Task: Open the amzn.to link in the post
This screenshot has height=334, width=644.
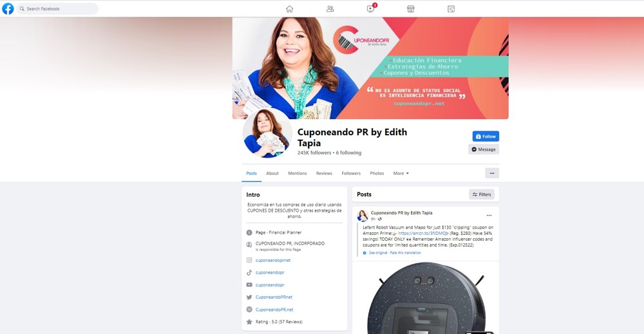Action: click(424, 233)
